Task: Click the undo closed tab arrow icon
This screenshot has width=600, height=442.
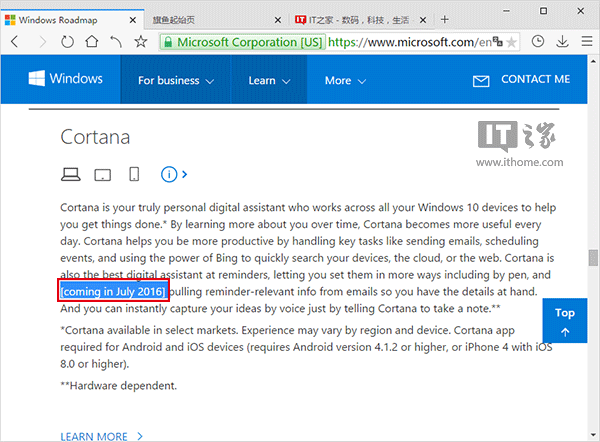Action: (x=116, y=41)
